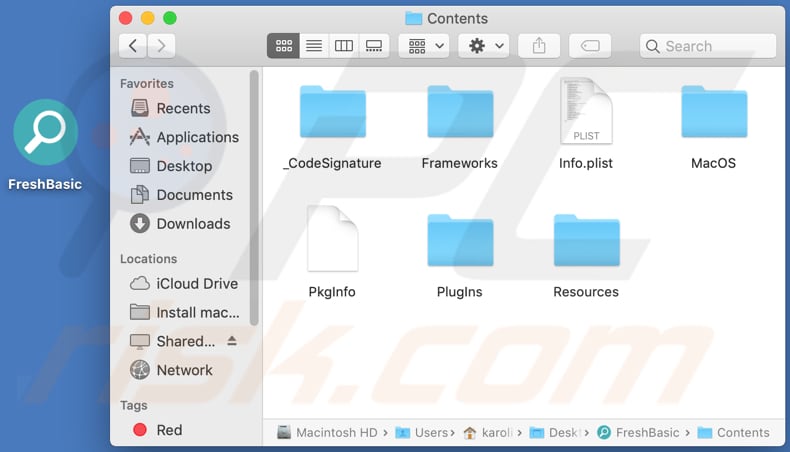
Task: Select the Shared... location
Action: 172,341
